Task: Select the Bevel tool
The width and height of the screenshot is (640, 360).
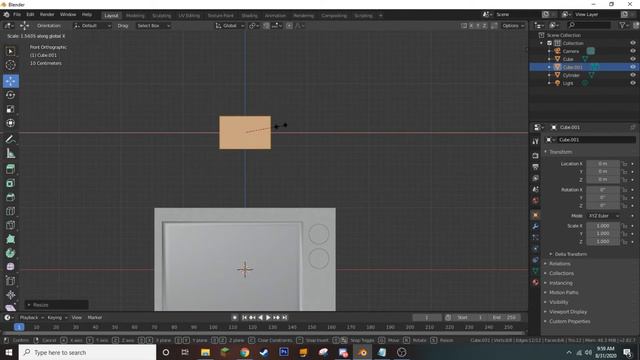Action: [11, 197]
